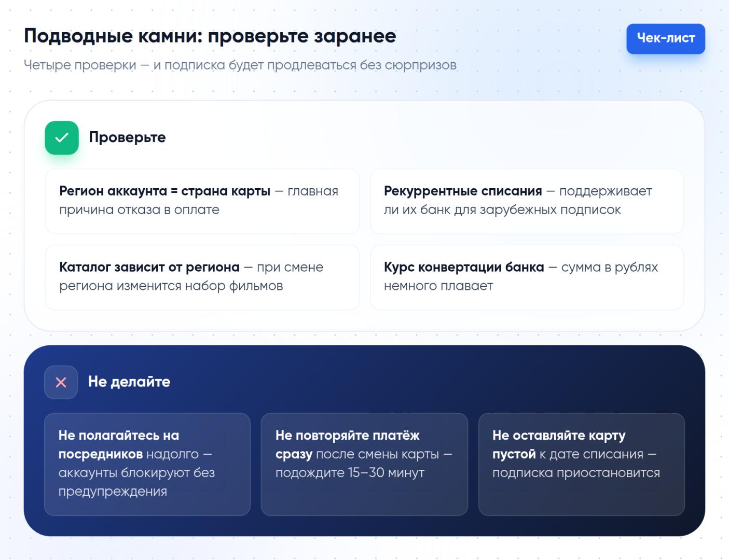Click the text региона изменится набор фильмов

coord(171,286)
